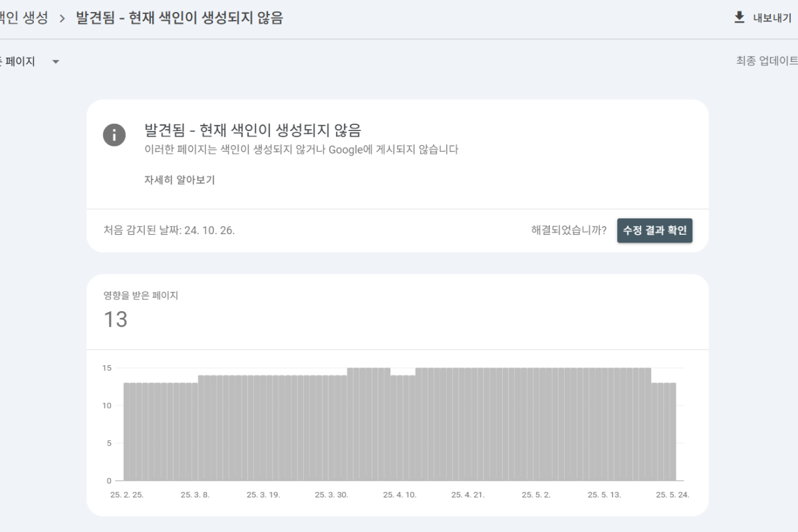Click the 25. 3. 30. date on chart axis

pyautogui.click(x=331, y=495)
